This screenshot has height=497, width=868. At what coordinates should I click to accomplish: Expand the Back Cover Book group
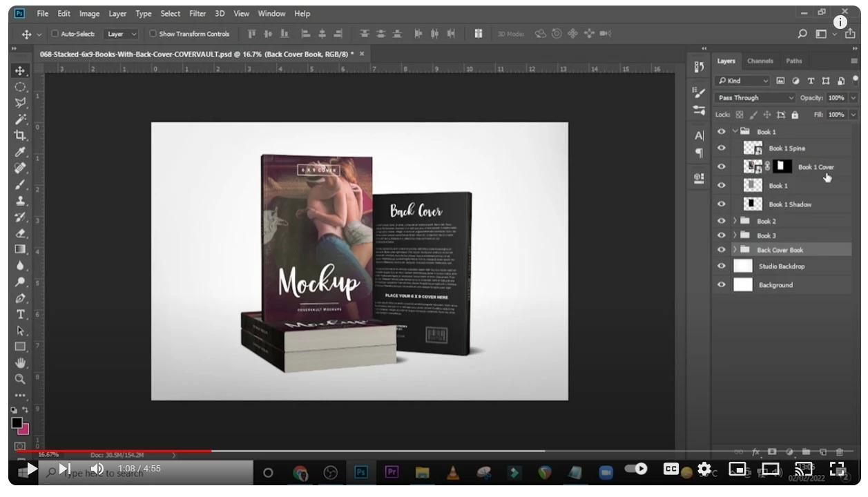coord(735,250)
